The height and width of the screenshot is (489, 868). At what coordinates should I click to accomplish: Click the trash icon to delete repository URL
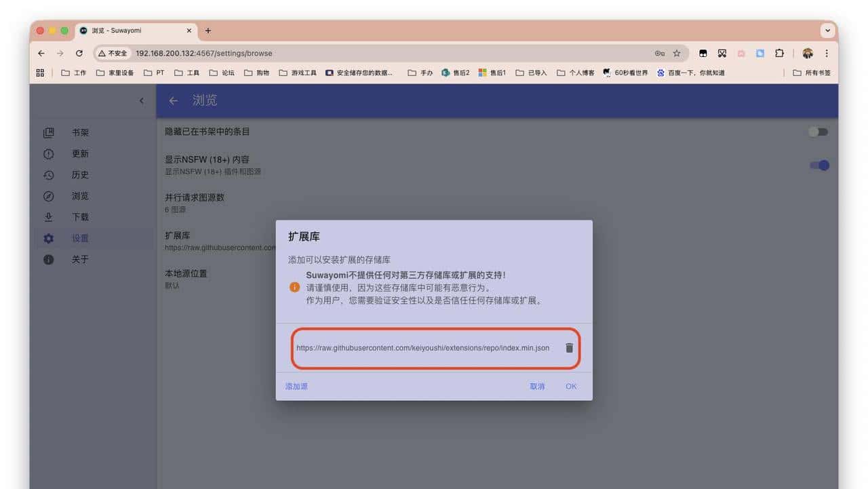569,347
